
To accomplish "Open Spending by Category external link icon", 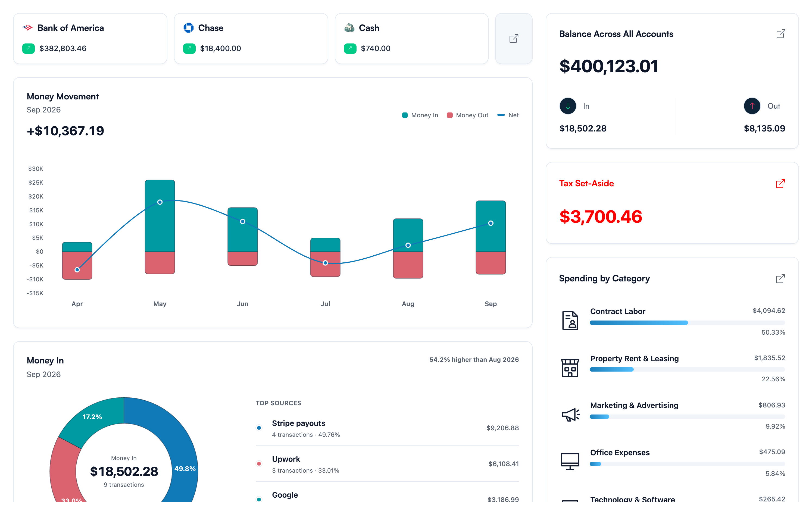I will coord(780,278).
